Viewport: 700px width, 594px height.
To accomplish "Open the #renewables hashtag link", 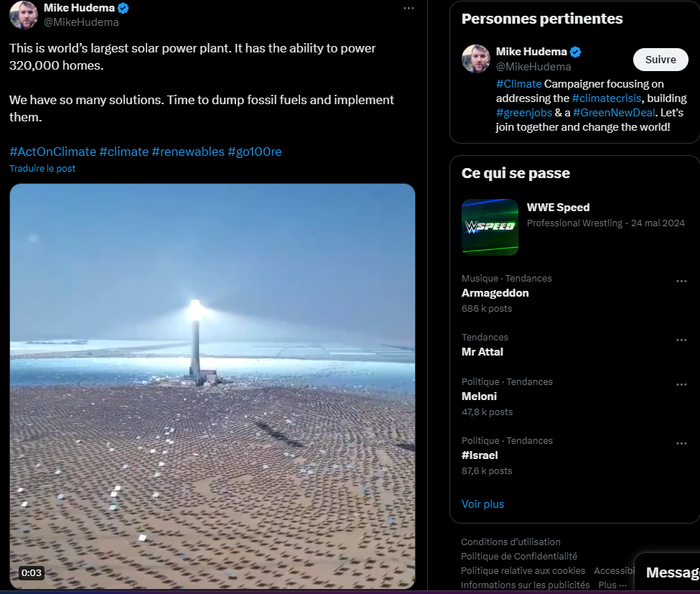I will click(188, 152).
